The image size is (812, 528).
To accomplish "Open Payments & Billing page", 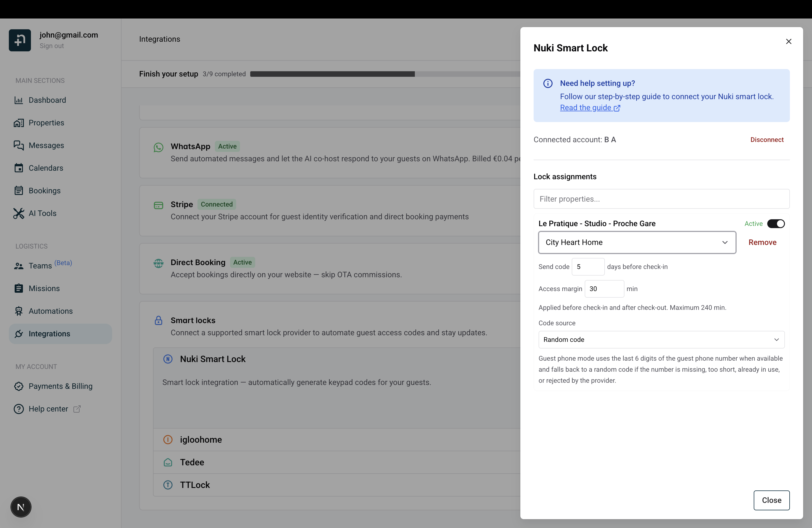I will click(x=60, y=386).
